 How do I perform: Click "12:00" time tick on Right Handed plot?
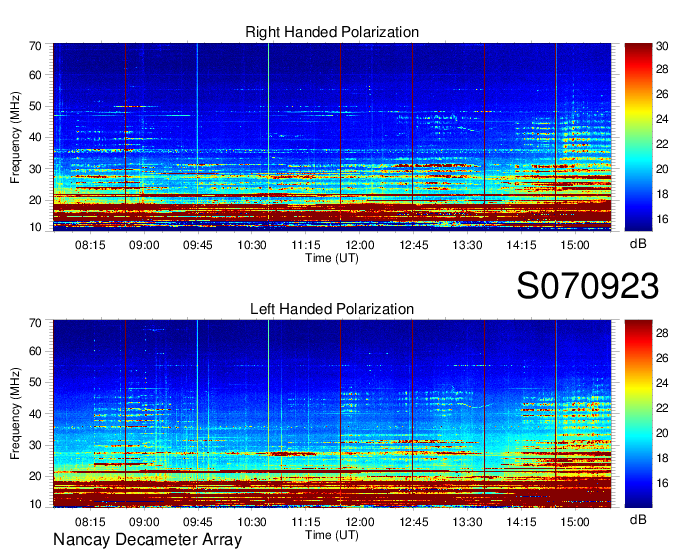tap(360, 245)
